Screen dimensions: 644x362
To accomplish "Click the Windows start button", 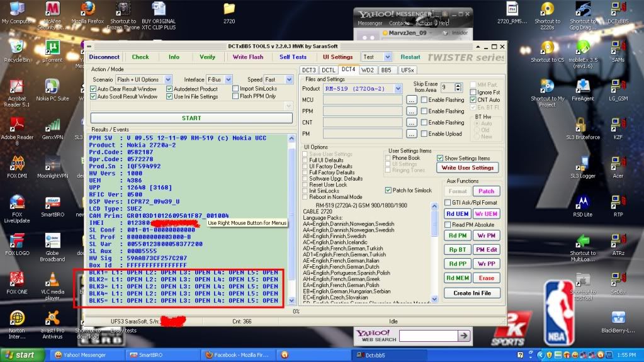I will tap(22, 355).
